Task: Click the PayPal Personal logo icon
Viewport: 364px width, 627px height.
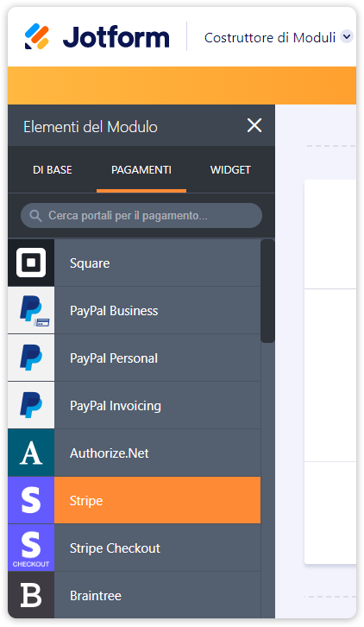Action: pyautogui.click(x=31, y=358)
